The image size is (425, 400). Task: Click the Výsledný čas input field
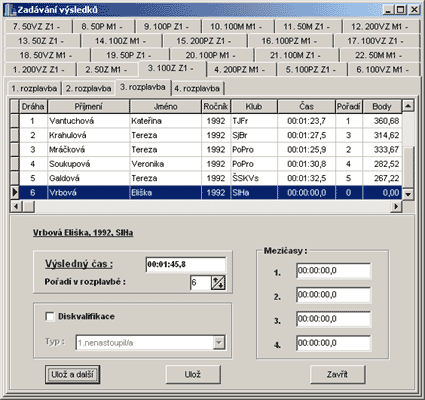pos(186,264)
